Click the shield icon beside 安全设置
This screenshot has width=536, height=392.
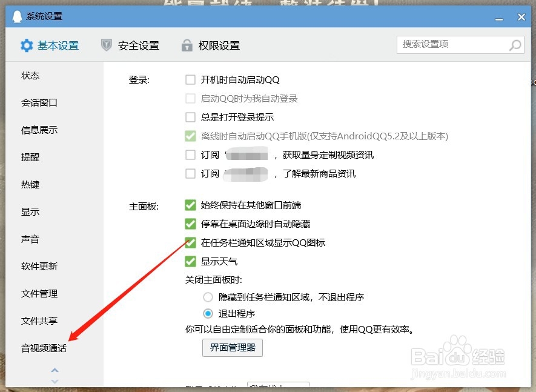107,45
